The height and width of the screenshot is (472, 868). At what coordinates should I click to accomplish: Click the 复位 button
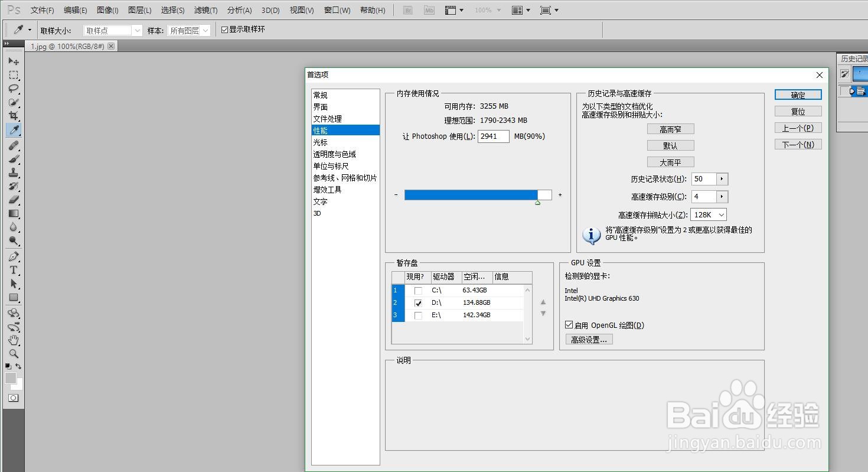point(798,112)
